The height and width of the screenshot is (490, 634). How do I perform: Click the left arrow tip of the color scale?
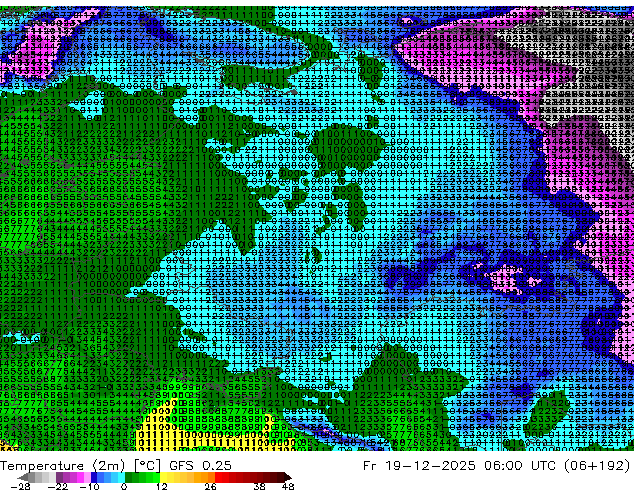coord(21,477)
